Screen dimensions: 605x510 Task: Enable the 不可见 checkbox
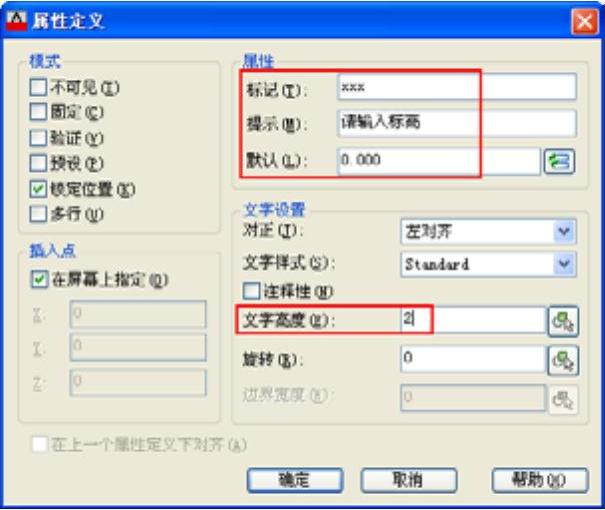pyautogui.click(x=38, y=87)
